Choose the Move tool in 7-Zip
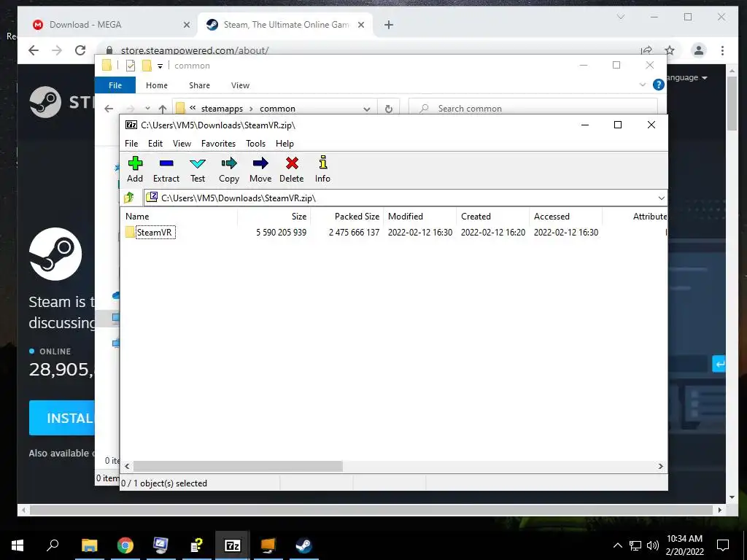The height and width of the screenshot is (560, 747). click(260, 169)
